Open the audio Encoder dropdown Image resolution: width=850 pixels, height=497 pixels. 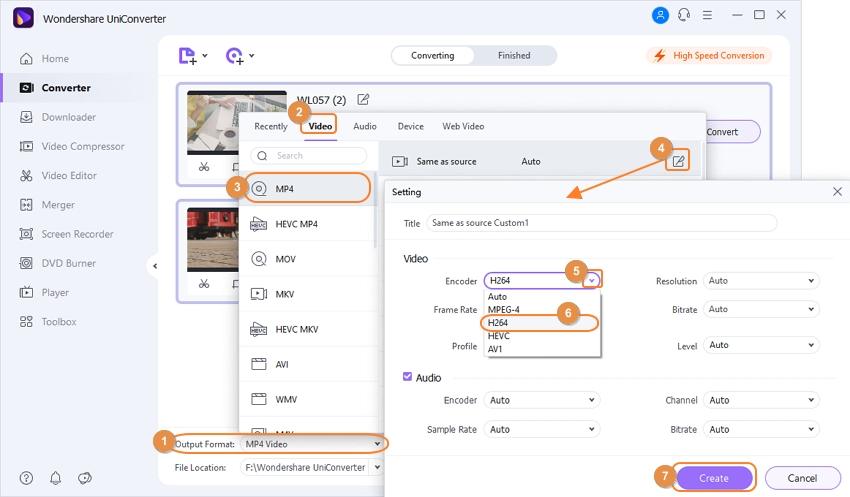[x=542, y=400]
